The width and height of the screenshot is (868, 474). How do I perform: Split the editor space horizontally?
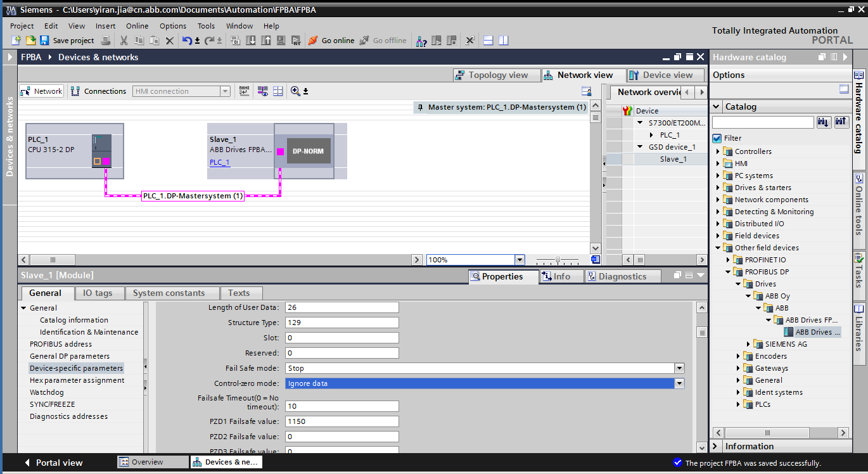[x=488, y=41]
